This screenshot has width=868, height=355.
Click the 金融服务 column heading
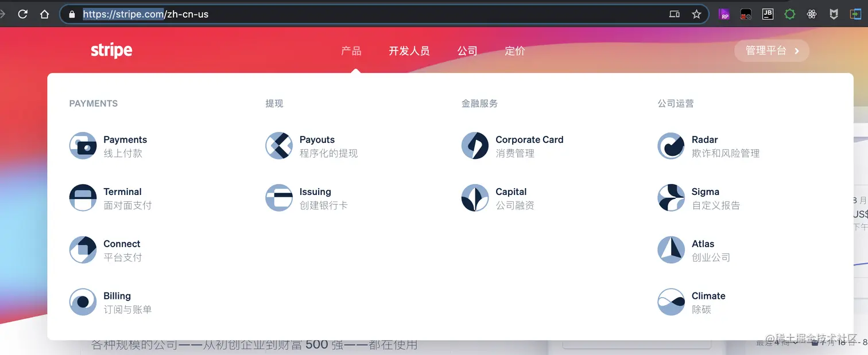tap(480, 103)
